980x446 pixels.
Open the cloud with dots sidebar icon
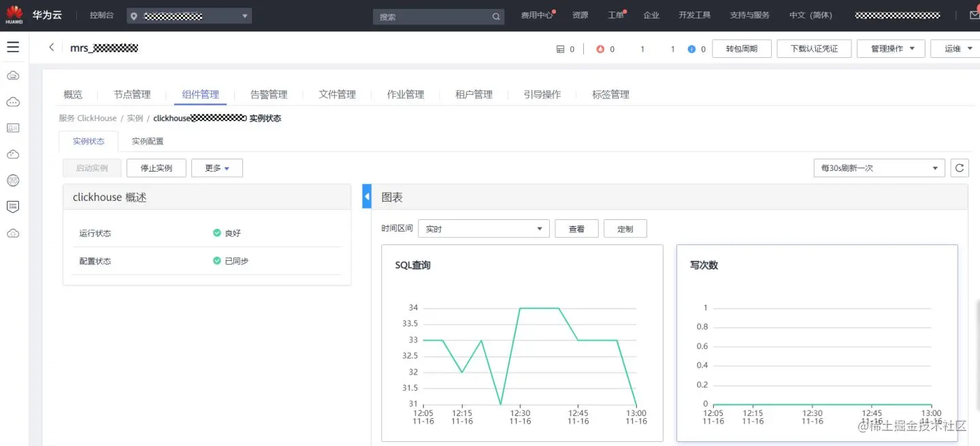coord(13,101)
